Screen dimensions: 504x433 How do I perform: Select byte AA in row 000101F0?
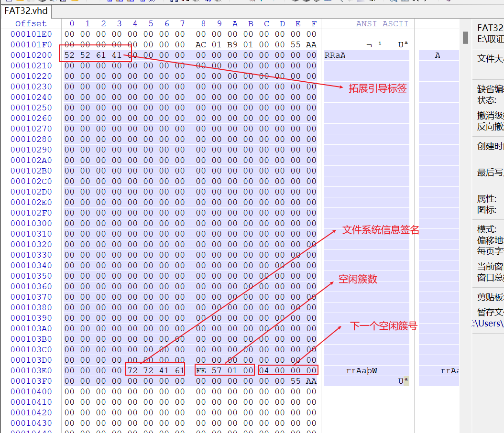point(311,45)
